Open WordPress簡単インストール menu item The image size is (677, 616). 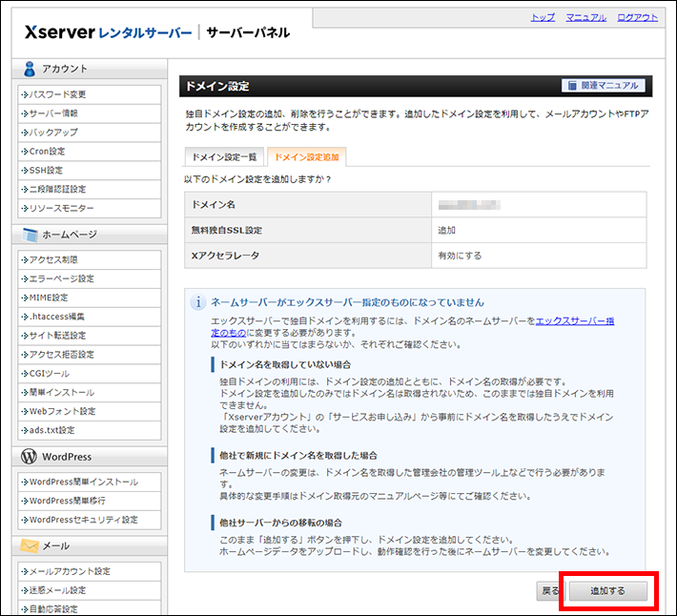pos(90,483)
